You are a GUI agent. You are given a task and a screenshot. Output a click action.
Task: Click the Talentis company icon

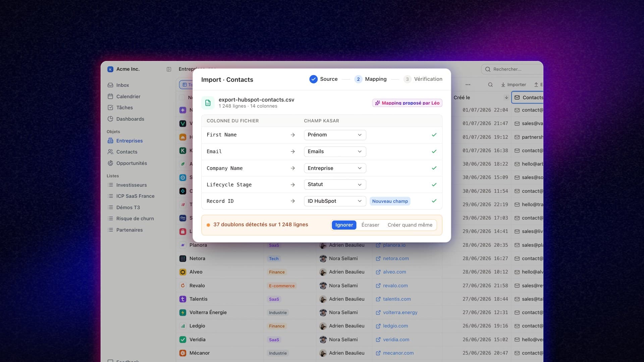click(x=183, y=299)
